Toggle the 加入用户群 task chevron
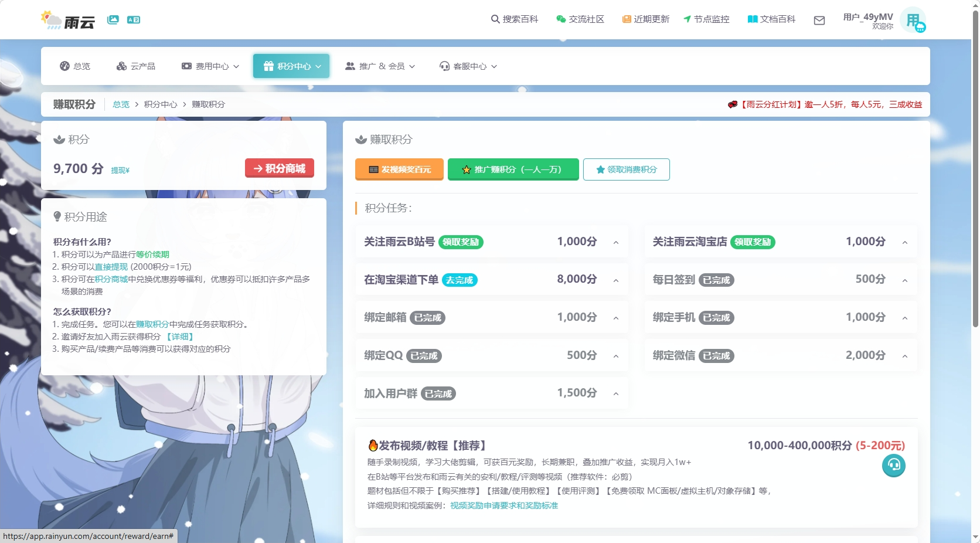Viewport: 980px width, 543px height. [x=616, y=393]
